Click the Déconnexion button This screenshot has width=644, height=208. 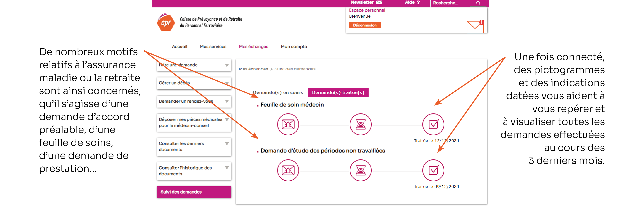click(365, 25)
